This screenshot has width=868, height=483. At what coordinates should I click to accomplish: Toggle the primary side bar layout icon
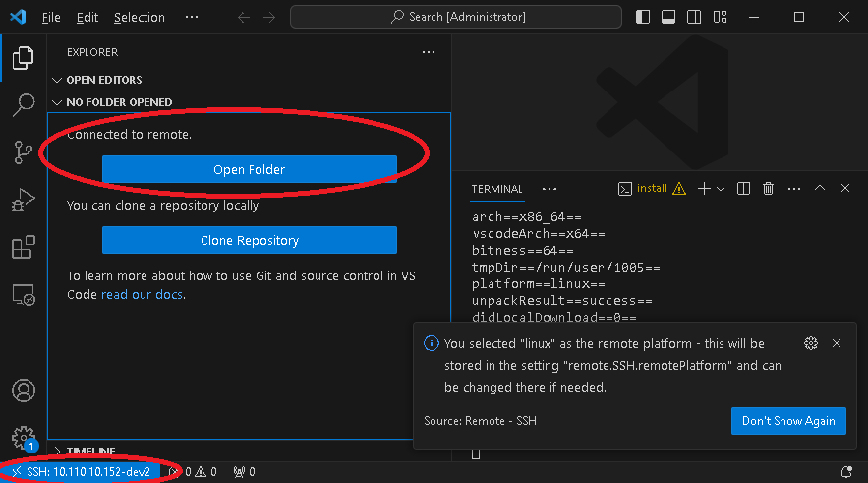click(x=643, y=17)
